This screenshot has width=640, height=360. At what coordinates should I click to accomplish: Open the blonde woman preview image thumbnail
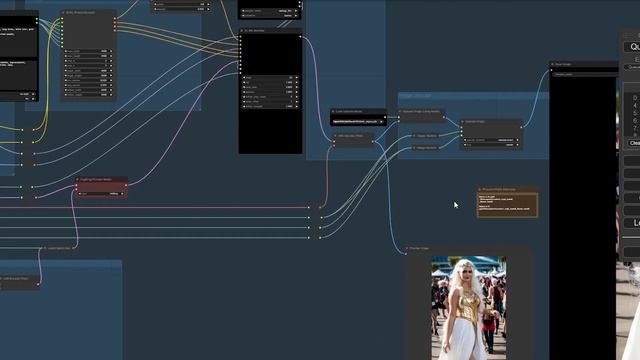[x=469, y=308]
